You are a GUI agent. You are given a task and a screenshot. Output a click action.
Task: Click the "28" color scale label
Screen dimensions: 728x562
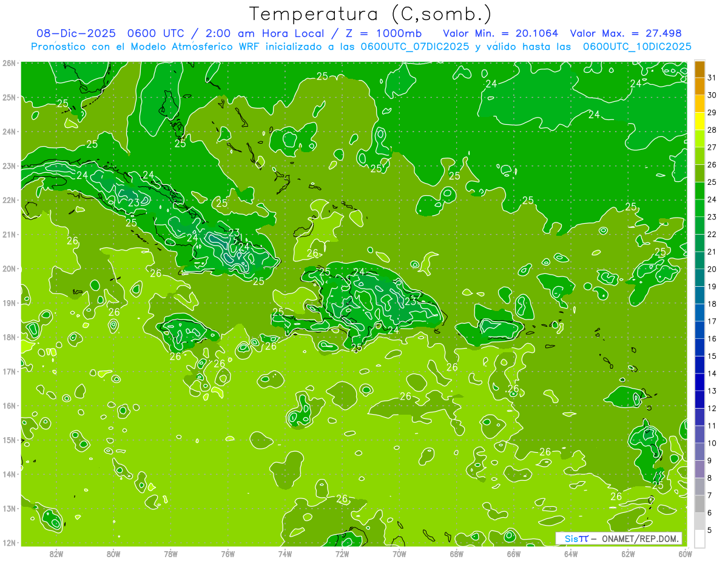712,130
